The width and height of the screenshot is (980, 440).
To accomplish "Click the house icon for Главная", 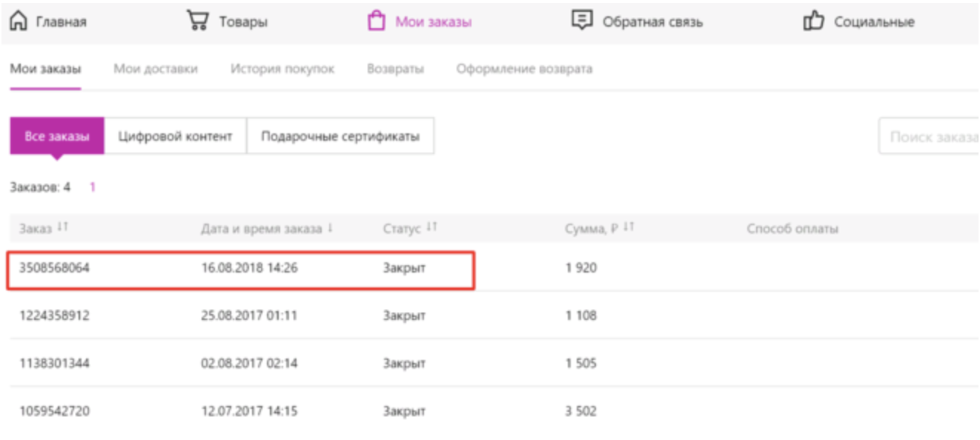I will point(19,21).
